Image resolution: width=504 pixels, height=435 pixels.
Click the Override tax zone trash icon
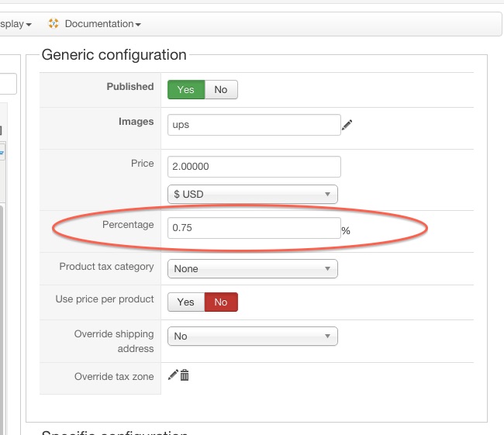(185, 375)
